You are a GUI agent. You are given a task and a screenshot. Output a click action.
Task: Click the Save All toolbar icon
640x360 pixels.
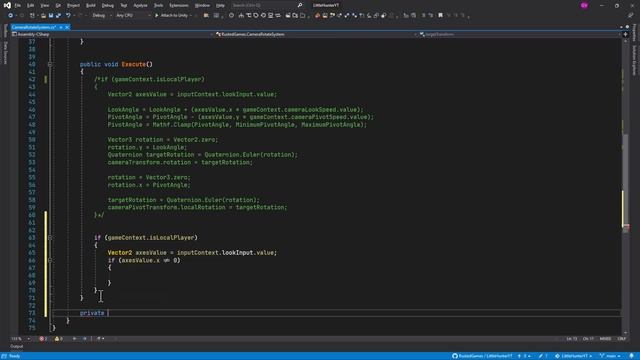click(x=58, y=16)
